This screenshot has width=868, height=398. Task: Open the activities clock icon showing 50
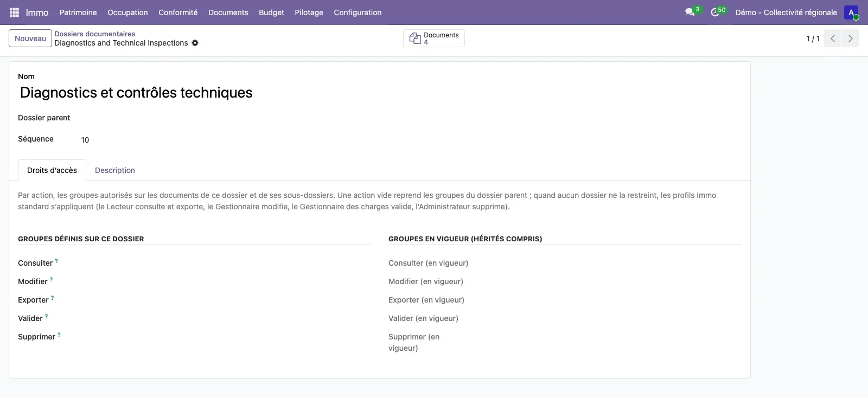point(715,12)
